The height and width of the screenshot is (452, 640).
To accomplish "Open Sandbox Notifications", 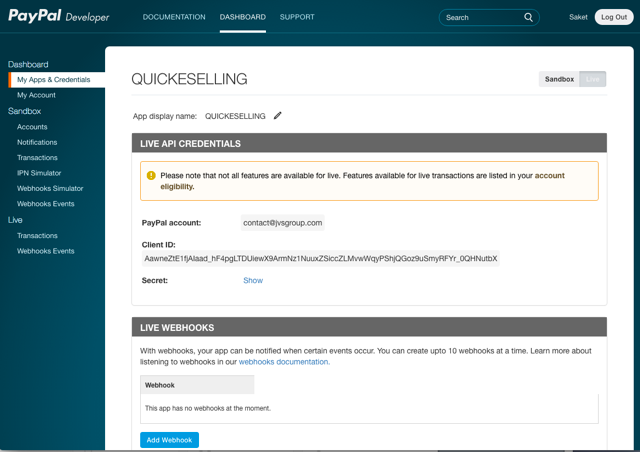I will click(37, 143).
